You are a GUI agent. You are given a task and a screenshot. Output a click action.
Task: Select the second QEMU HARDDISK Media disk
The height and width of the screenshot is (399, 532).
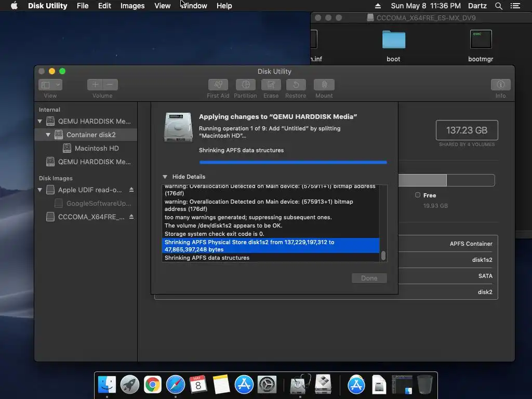pos(86,162)
